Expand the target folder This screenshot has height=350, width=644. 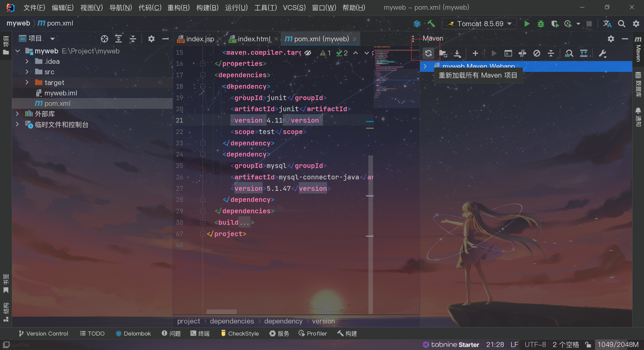click(x=27, y=82)
